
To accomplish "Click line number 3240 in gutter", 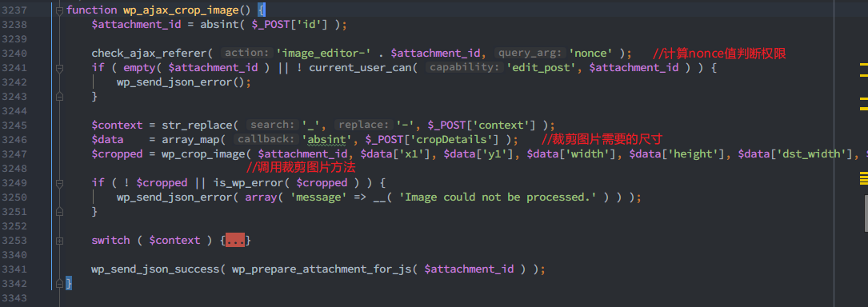I will click(14, 53).
